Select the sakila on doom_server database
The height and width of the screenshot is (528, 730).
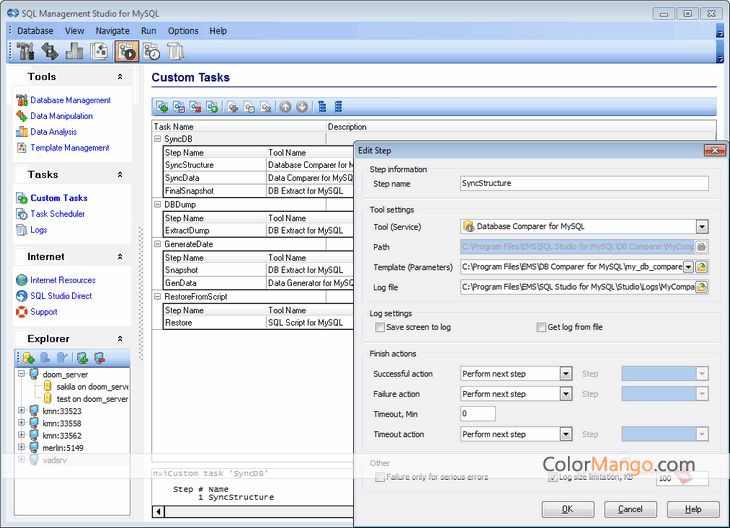pos(92,386)
